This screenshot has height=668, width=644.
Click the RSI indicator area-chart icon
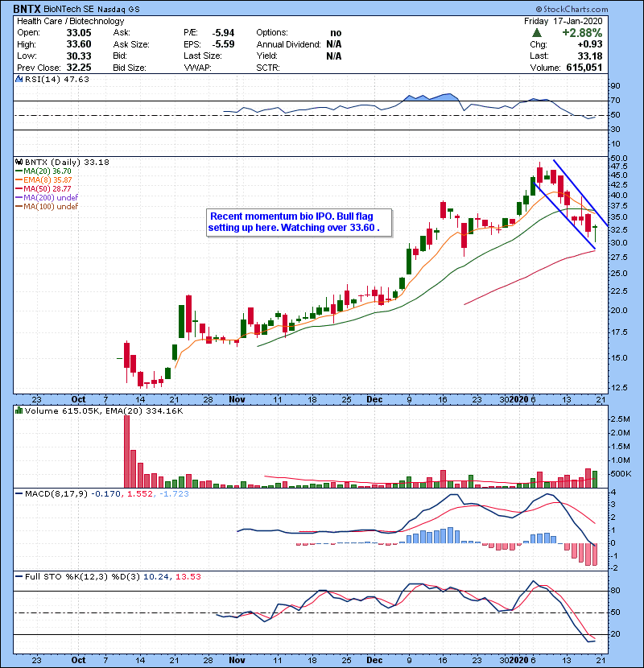[x=19, y=79]
